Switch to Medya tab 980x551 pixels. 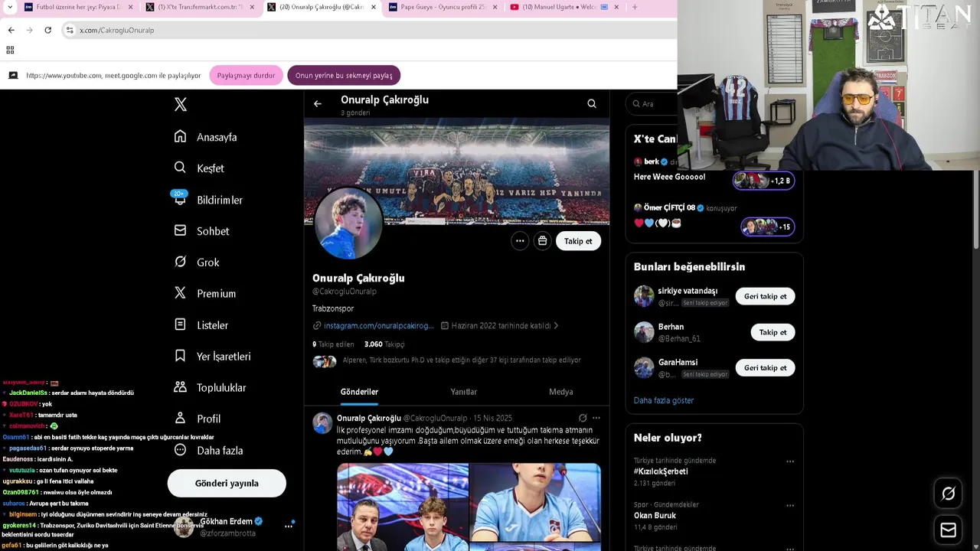[x=561, y=392]
